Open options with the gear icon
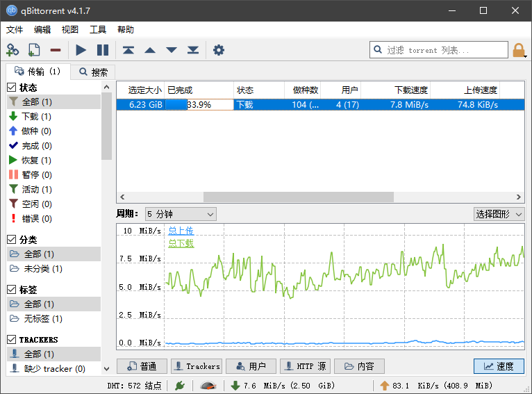532x394 pixels. (219, 50)
